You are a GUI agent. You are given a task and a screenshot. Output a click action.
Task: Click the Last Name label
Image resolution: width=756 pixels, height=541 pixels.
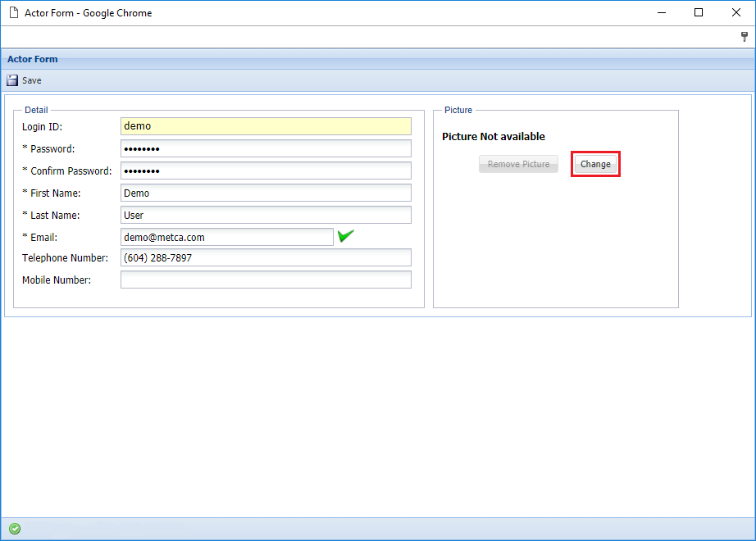pos(51,216)
